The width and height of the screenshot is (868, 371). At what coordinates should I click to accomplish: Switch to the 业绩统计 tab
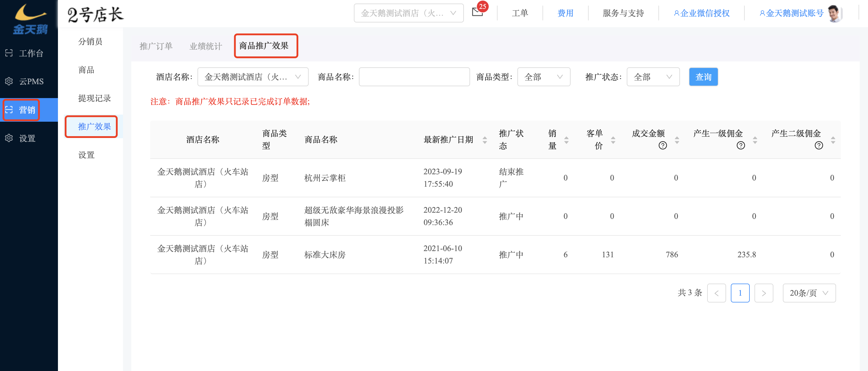(x=205, y=46)
